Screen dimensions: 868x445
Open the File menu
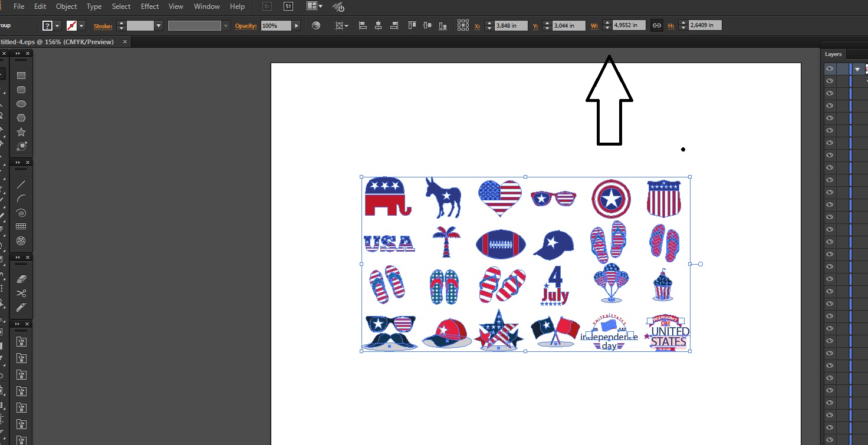(x=19, y=6)
